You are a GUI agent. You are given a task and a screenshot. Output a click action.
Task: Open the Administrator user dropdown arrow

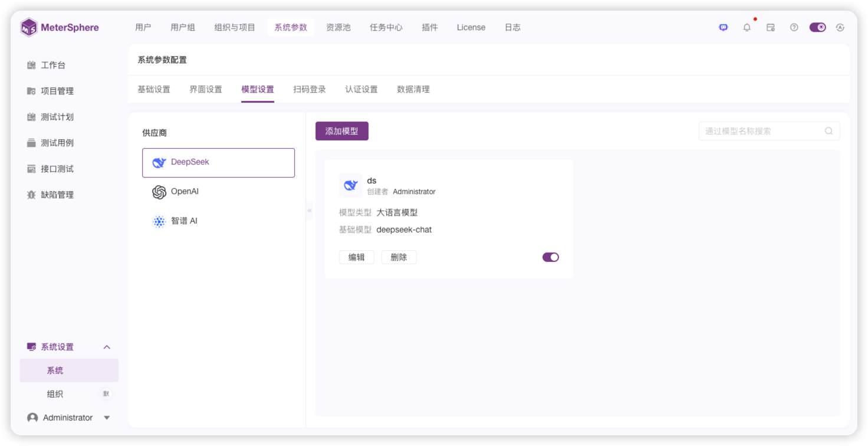point(107,418)
